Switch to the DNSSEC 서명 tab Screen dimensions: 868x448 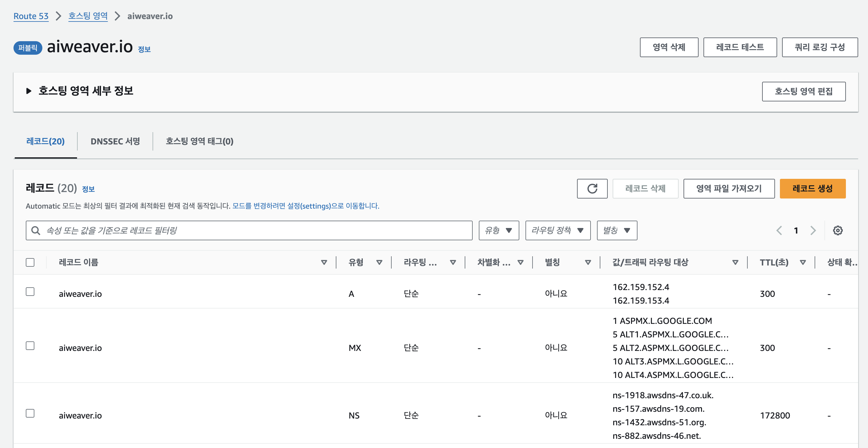[x=115, y=141]
